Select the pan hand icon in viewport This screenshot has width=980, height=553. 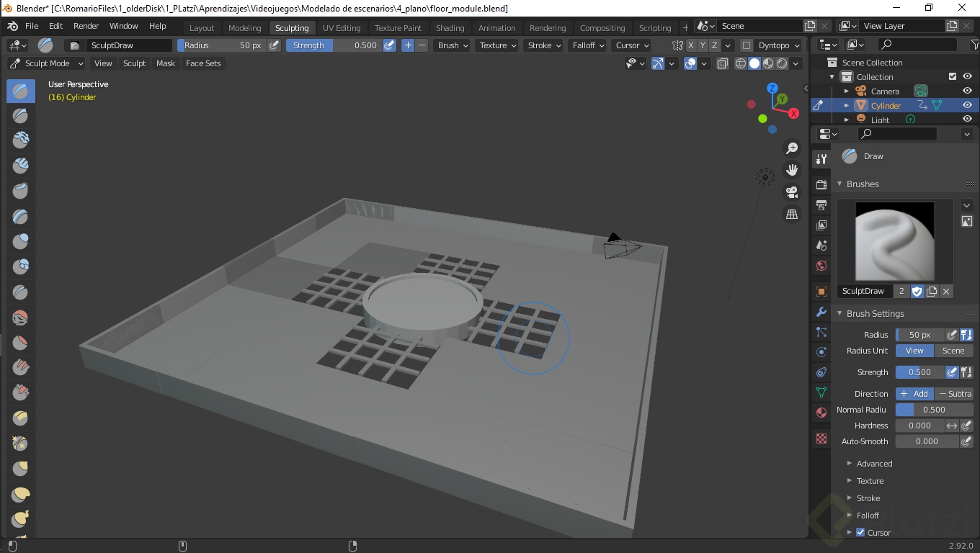792,170
